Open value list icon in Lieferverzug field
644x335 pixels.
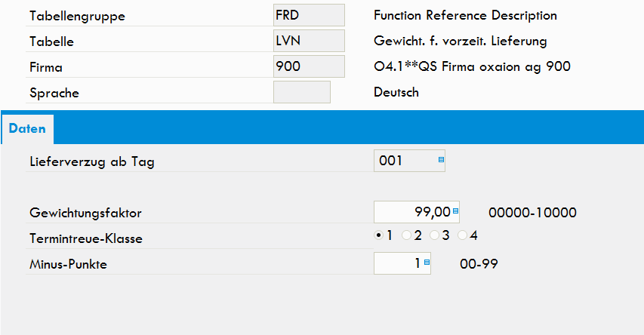(x=441, y=160)
